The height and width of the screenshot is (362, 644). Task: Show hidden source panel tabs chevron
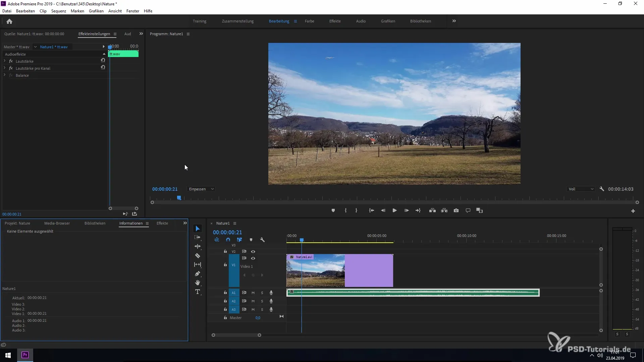tap(141, 34)
